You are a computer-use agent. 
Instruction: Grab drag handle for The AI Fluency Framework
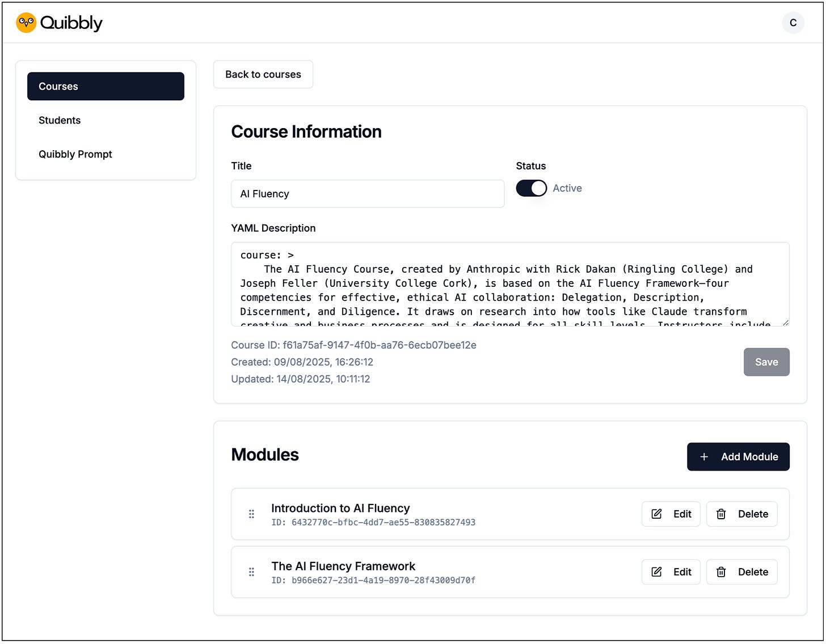pyautogui.click(x=251, y=572)
